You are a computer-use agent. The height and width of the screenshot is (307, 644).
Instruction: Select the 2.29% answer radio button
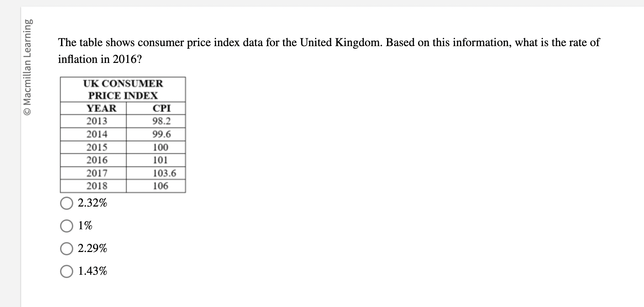pyautogui.click(x=66, y=249)
